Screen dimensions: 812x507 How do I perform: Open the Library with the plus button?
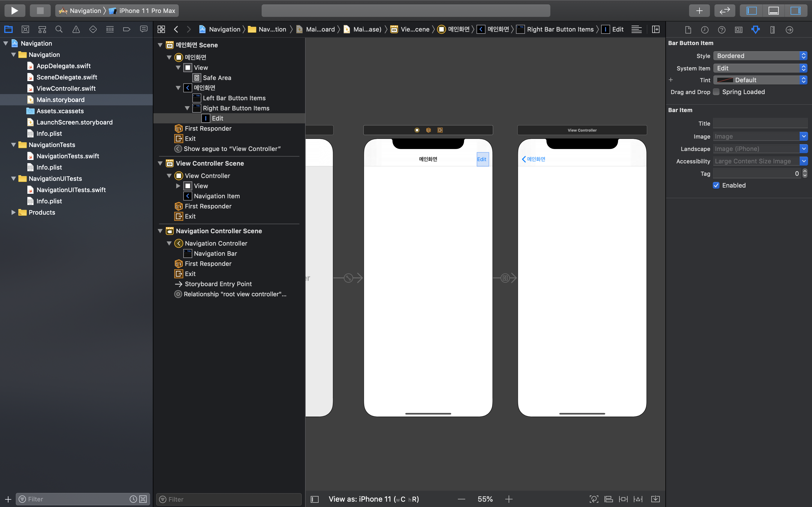pos(699,11)
